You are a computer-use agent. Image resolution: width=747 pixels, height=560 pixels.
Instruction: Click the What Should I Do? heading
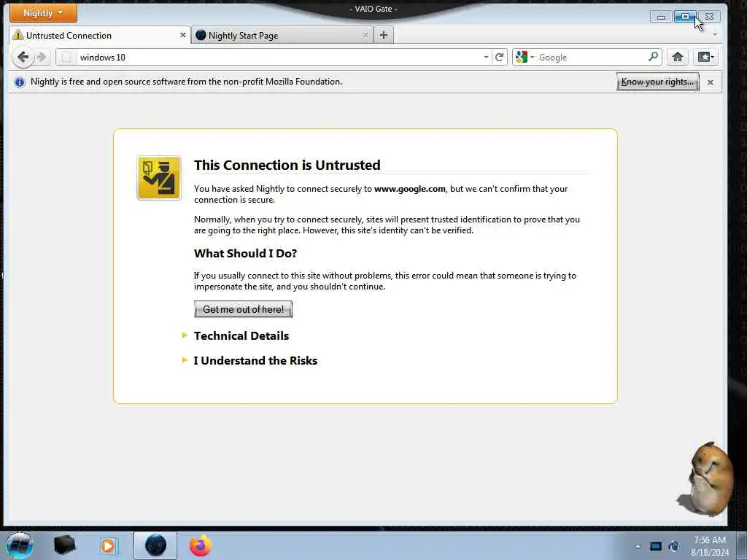pos(245,253)
